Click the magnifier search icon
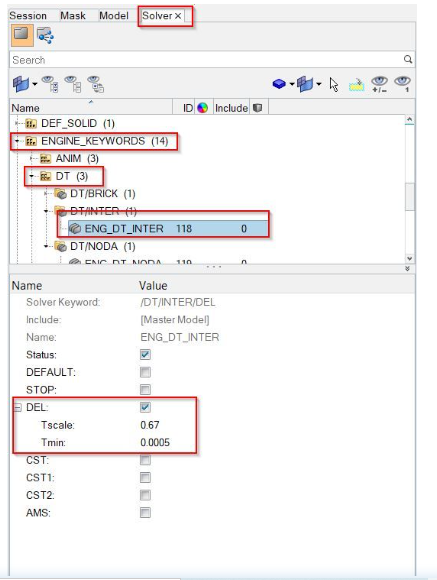This screenshot has height=580, width=437. tap(408, 59)
